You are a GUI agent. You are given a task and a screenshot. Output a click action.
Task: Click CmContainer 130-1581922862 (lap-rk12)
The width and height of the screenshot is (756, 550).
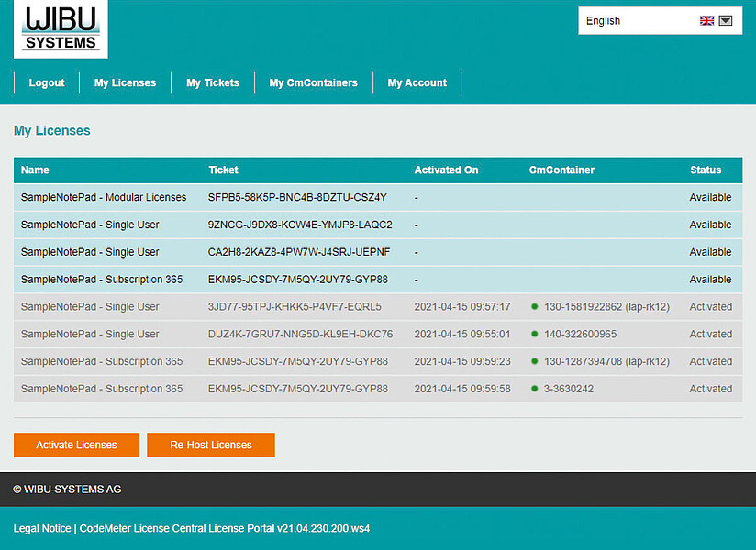606,307
